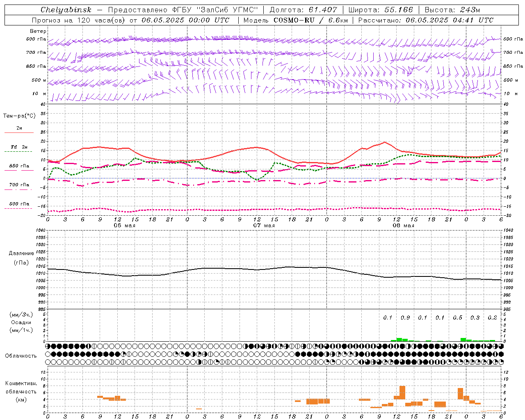
Task: Click the dashed line sample under 'Td 2м'
Action: [x=19, y=152]
